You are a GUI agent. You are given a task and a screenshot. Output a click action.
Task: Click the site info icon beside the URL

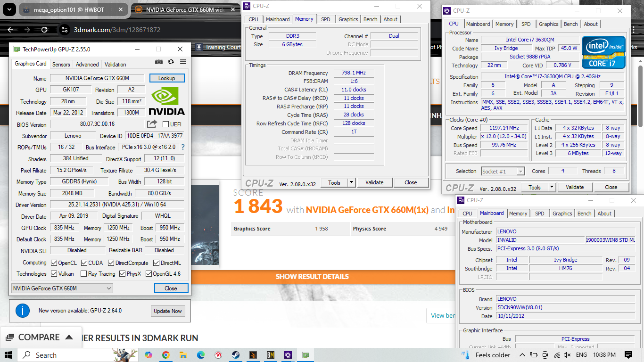tap(65, 30)
